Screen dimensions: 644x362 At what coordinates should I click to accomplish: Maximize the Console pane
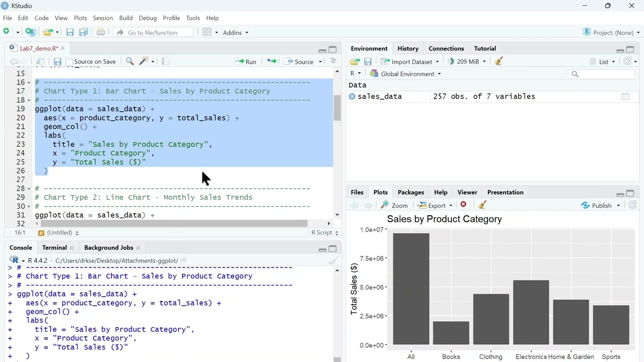pyautogui.click(x=333, y=249)
